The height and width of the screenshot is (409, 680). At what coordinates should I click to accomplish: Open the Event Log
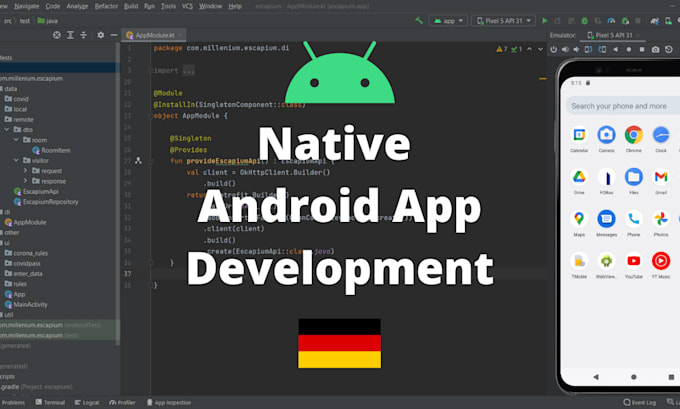640,402
